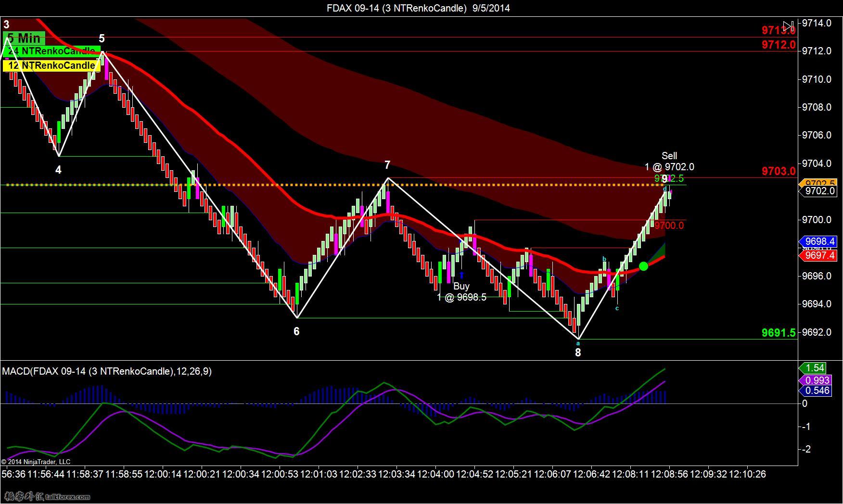This screenshot has width=843, height=504.
Task: Click swing point label 8
Action: (578, 353)
